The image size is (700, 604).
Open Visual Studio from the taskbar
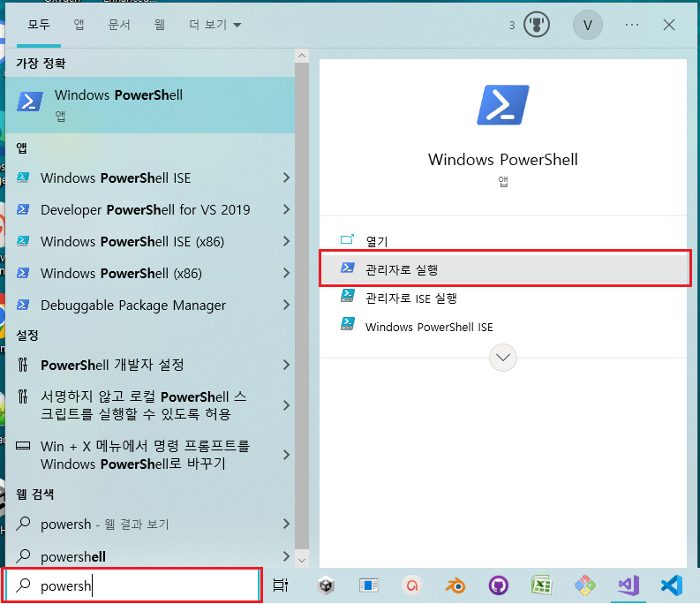coord(628,585)
